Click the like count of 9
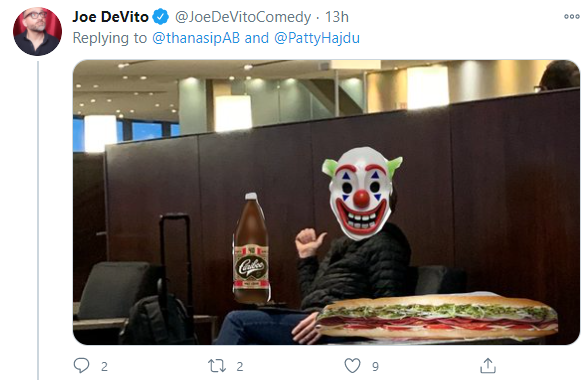Screen dimensions: 588x380 click(375, 366)
